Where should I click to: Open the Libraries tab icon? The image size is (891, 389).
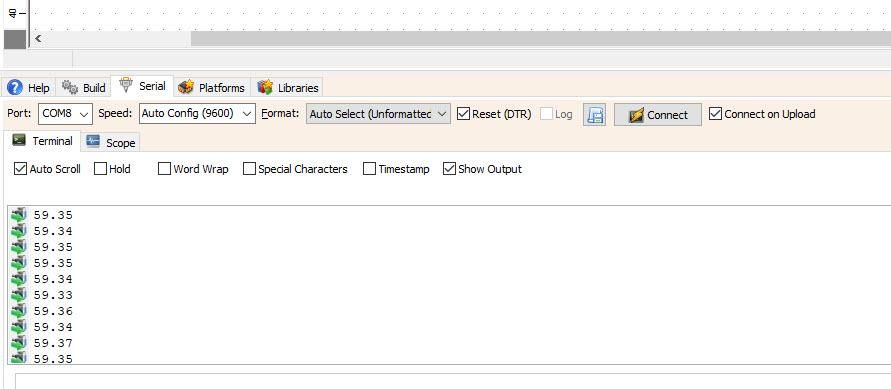[x=265, y=87]
